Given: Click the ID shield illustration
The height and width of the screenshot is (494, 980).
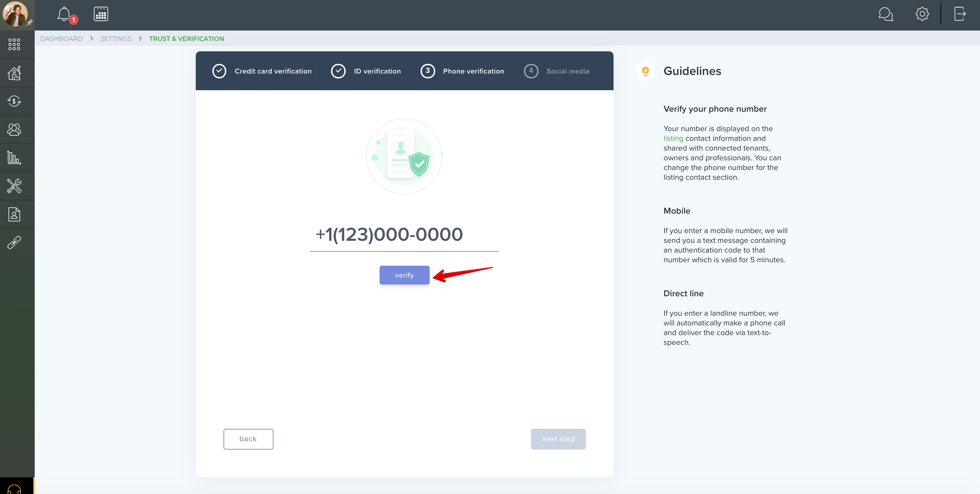Looking at the screenshot, I should coord(404,156).
